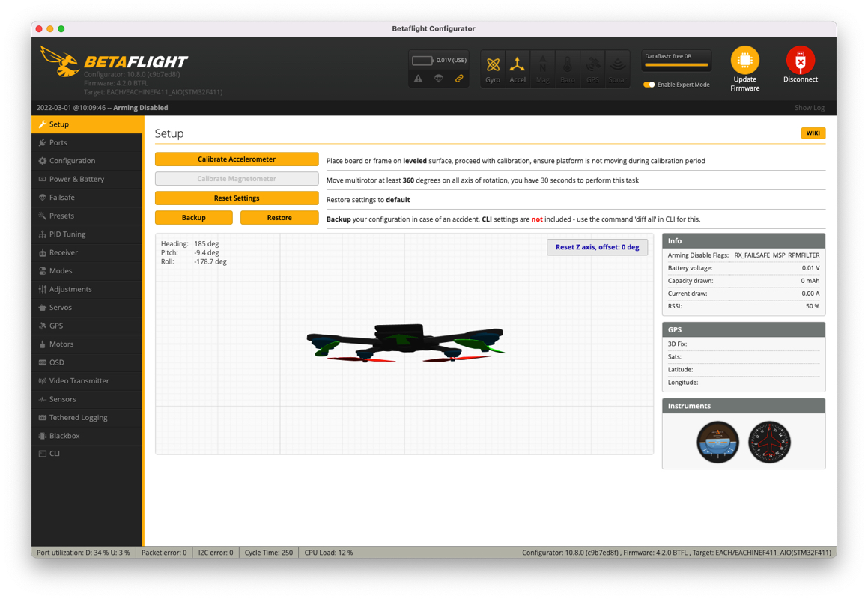Click the Reset Settings button

[237, 198]
